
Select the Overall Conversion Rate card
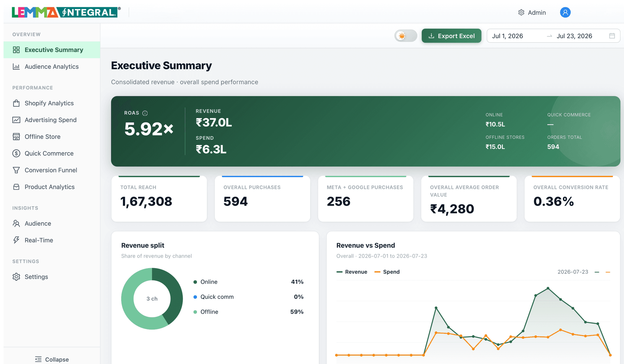pyautogui.click(x=572, y=199)
